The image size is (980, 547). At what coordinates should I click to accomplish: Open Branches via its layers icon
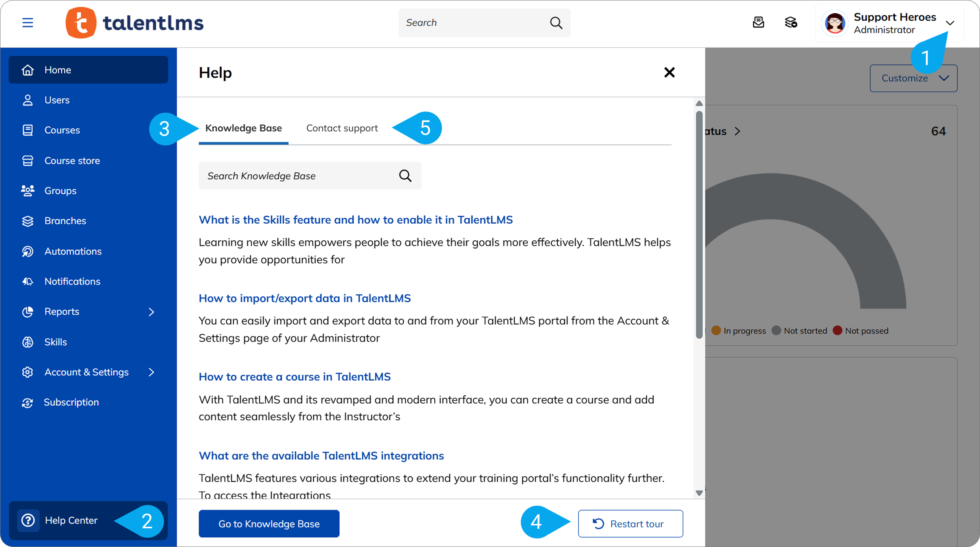28,221
